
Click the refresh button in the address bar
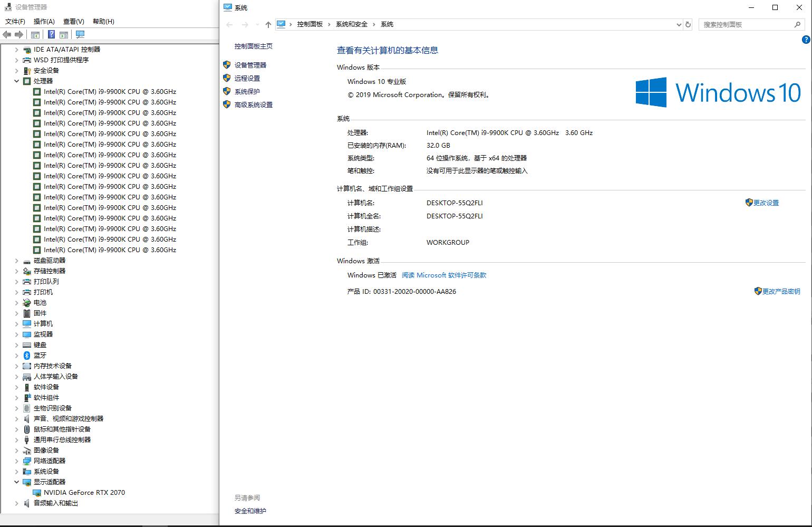(688, 24)
